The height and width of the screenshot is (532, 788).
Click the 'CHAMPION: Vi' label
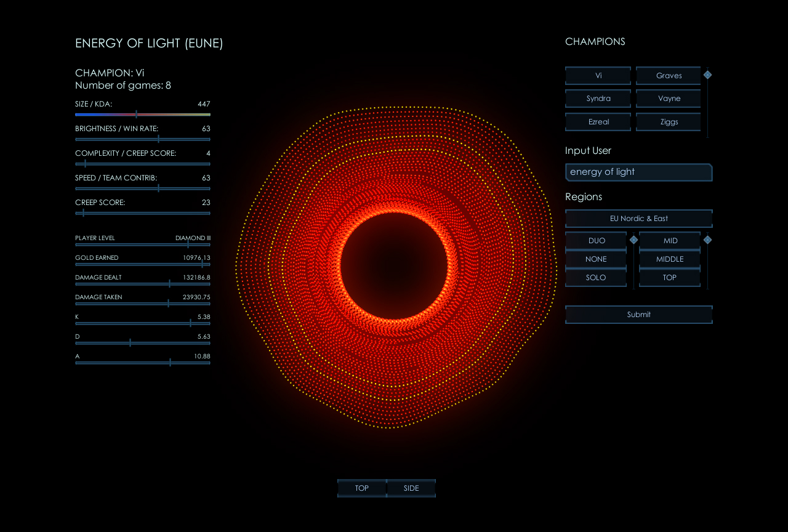click(110, 73)
